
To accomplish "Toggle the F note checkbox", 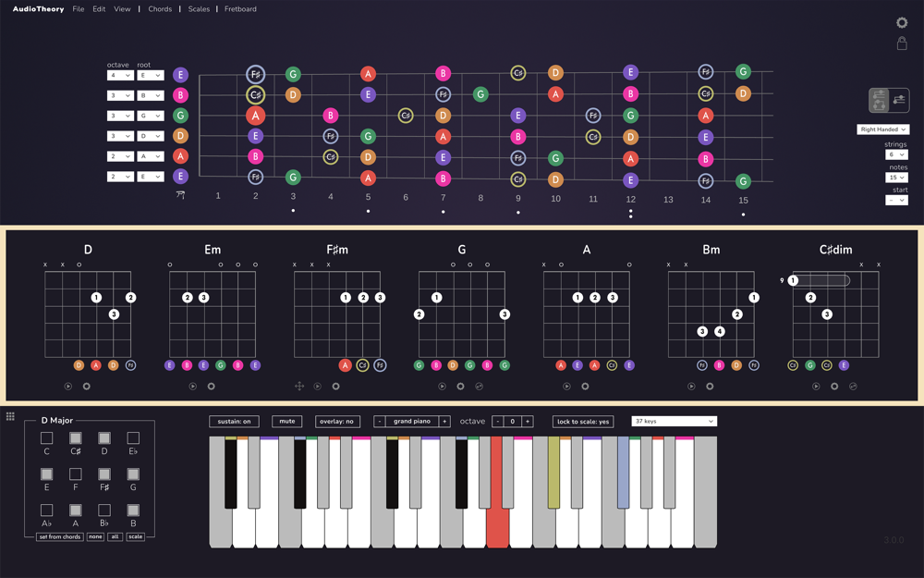I will pos(76,474).
